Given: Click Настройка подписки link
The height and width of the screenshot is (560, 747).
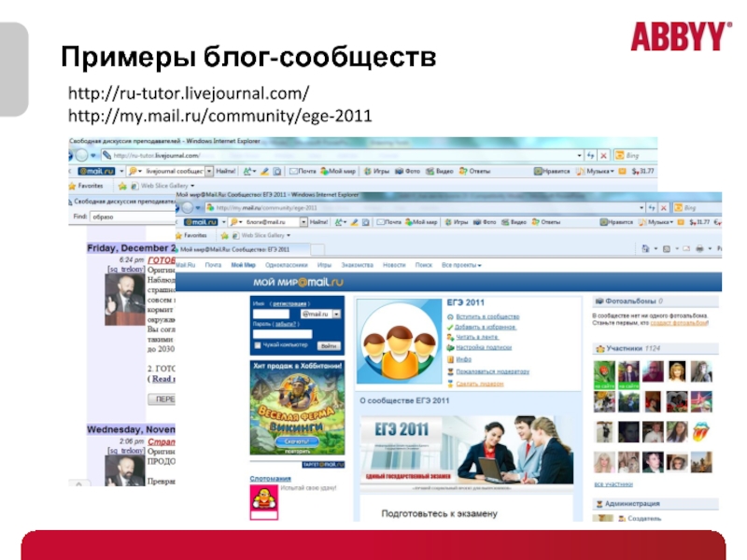Looking at the screenshot, I should tap(484, 347).
